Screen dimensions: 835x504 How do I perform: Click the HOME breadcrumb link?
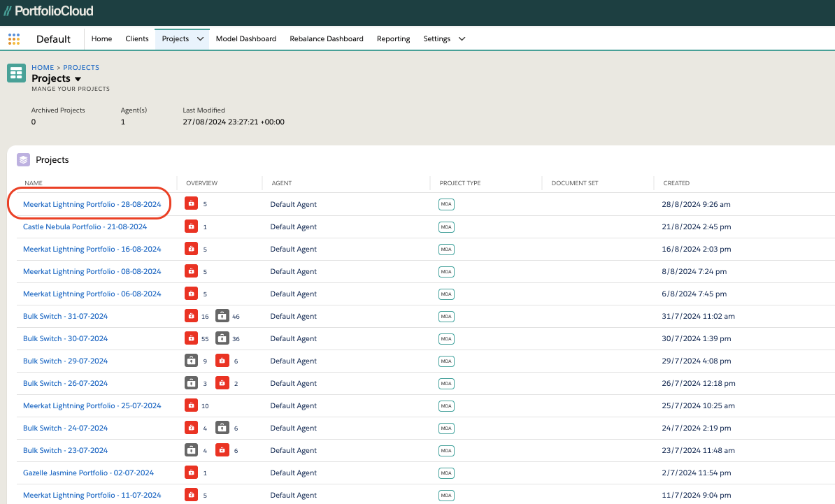[42, 67]
